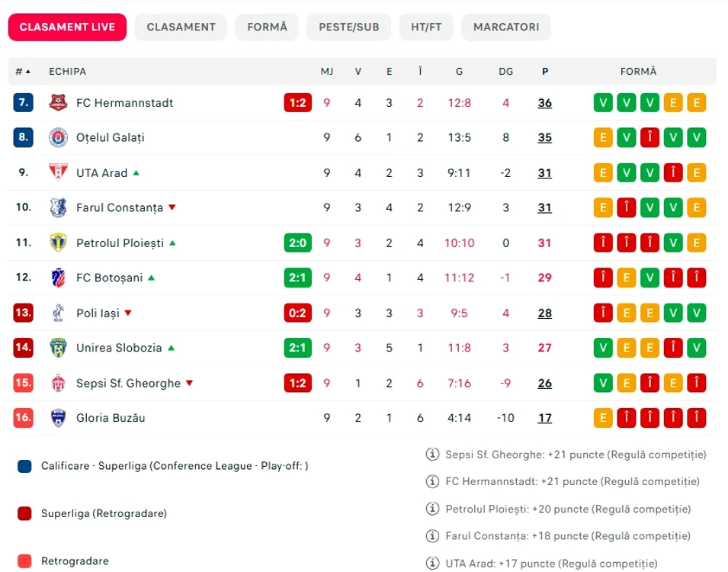Open the Clasament Live tab
728x572 pixels.
coord(67,27)
